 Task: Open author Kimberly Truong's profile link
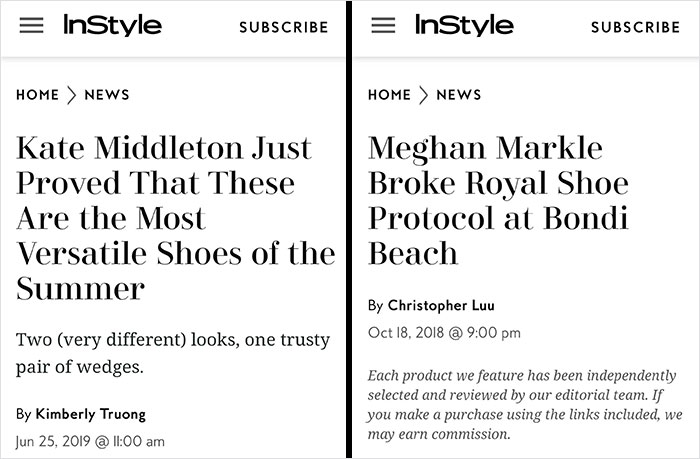coord(92,413)
